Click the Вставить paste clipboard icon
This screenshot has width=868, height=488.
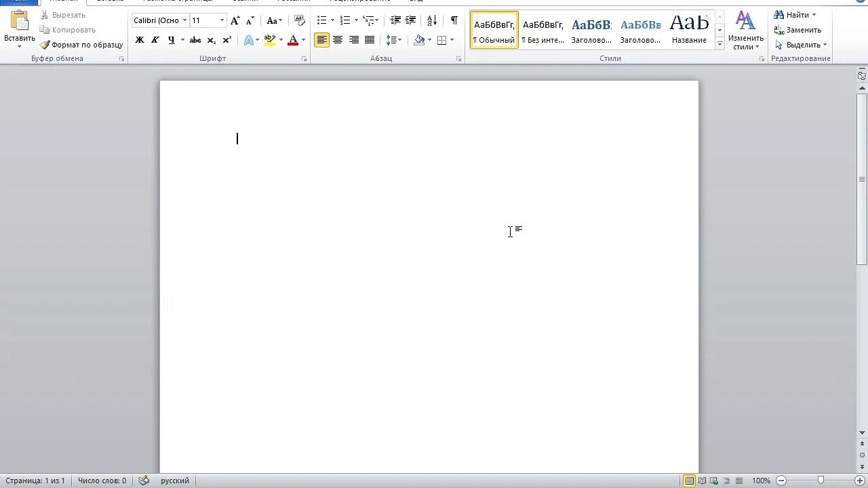pos(20,22)
